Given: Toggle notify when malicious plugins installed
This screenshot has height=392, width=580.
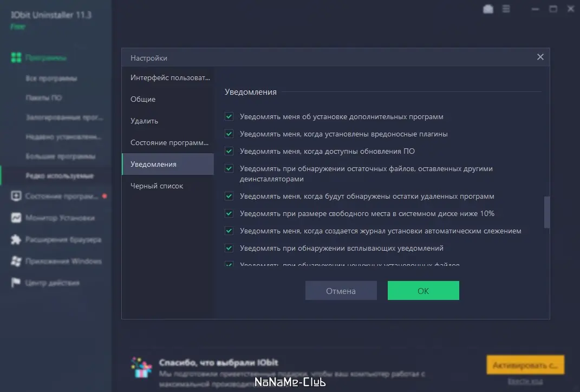Looking at the screenshot, I should click(x=229, y=134).
